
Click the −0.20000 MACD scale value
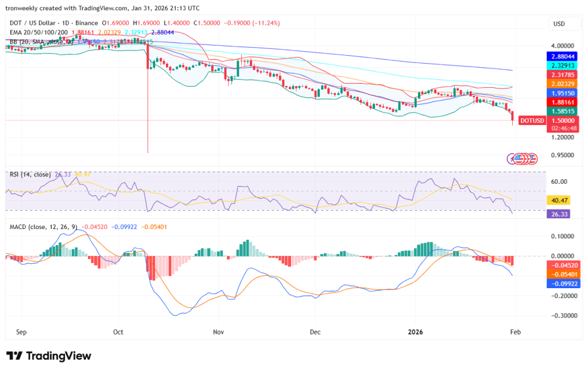564,296
